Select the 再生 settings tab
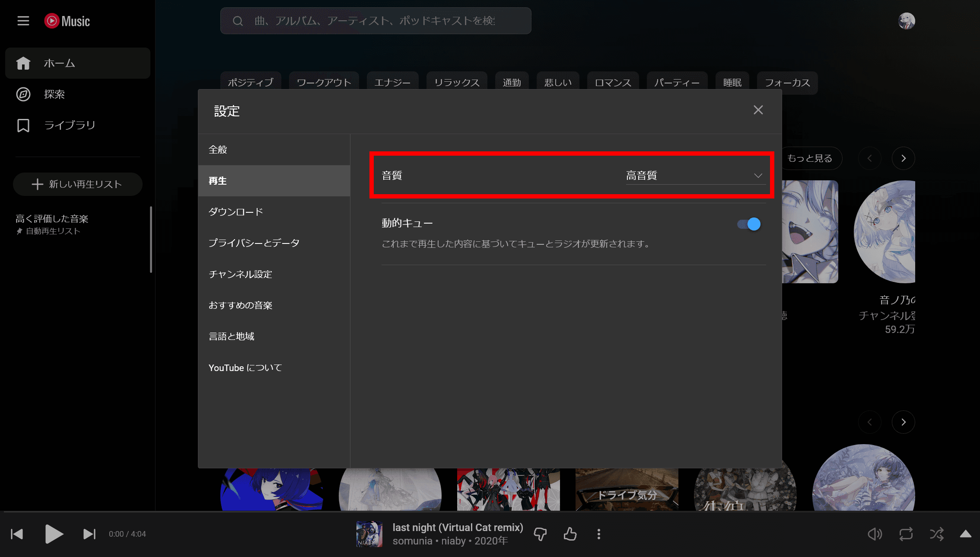The width and height of the screenshot is (980, 557). pos(274,181)
